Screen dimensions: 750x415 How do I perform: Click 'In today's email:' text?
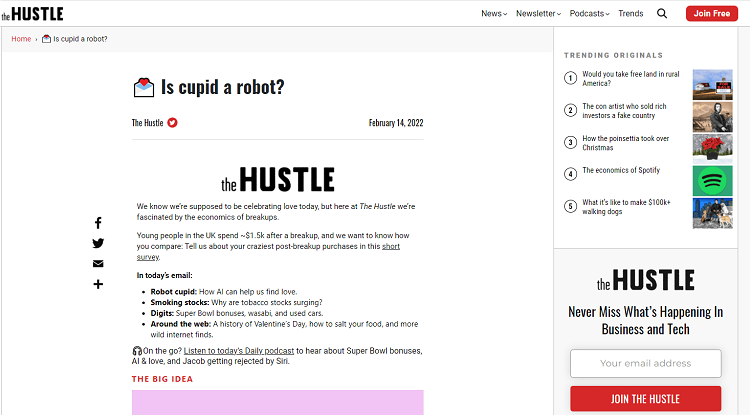165,275
